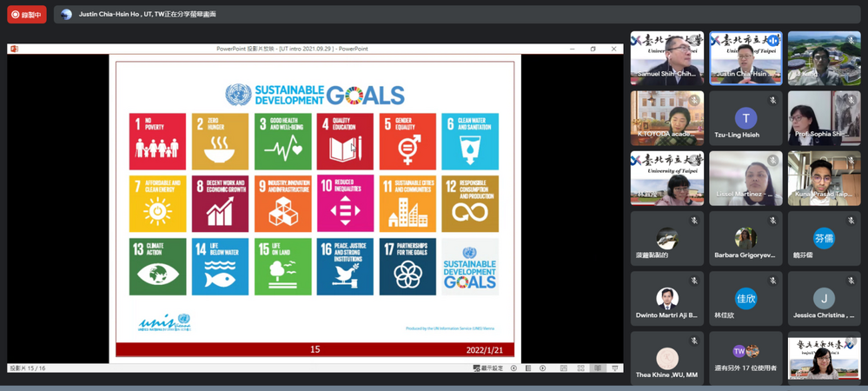Click the 17 Partnerships for the Goals tile
This screenshot has width=868, height=391.
pyautogui.click(x=408, y=267)
